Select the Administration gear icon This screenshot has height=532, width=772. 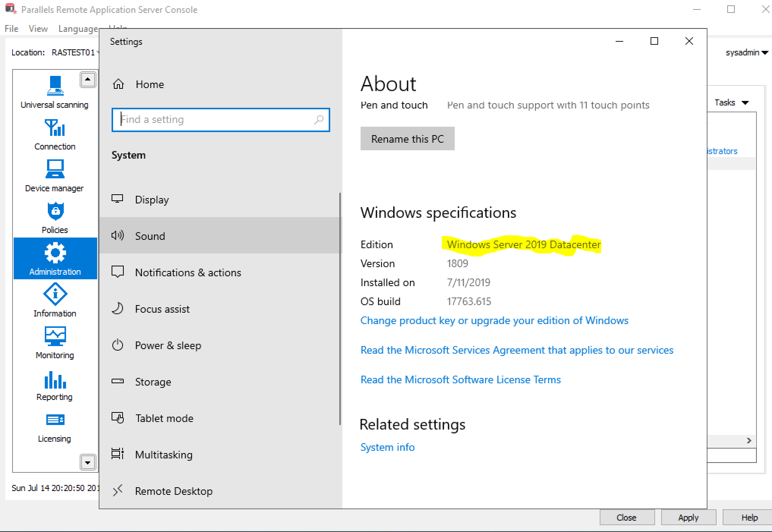[x=55, y=253]
